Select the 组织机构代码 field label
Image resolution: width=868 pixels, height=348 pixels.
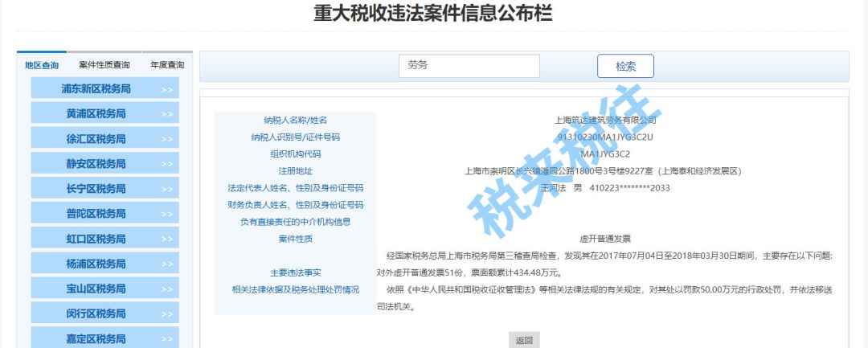295,154
